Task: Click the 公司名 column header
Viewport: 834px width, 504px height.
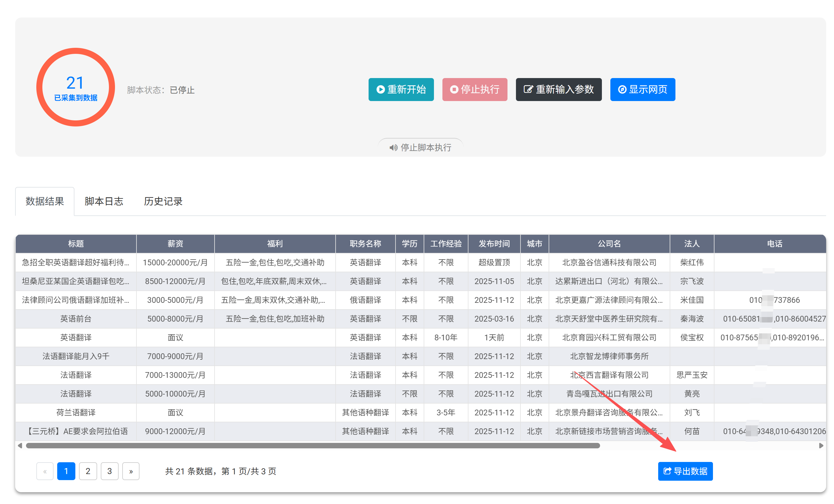Action: point(609,244)
